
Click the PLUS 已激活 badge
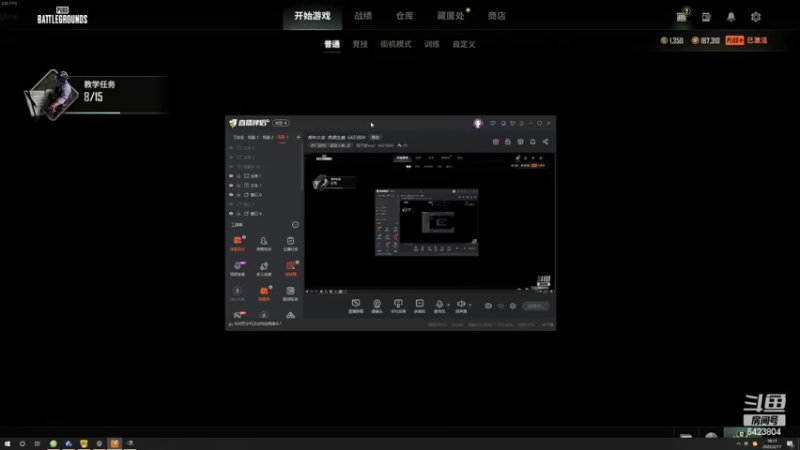coord(746,40)
